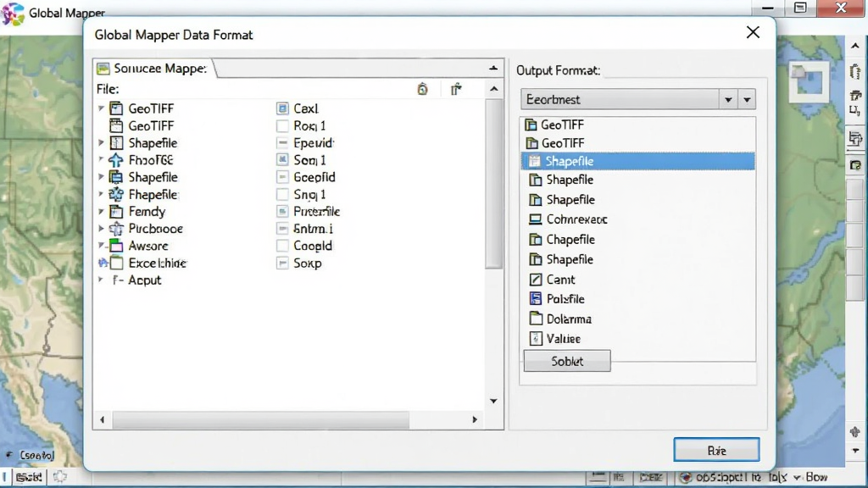
Task: Close the Global Mapper Data Format dialog
Action: (753, 33)
